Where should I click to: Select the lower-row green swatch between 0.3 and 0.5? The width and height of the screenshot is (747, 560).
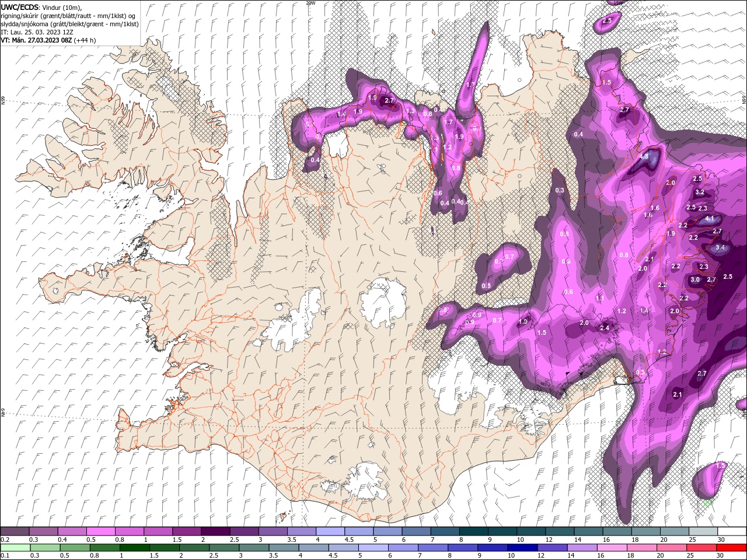coord(45,547)
